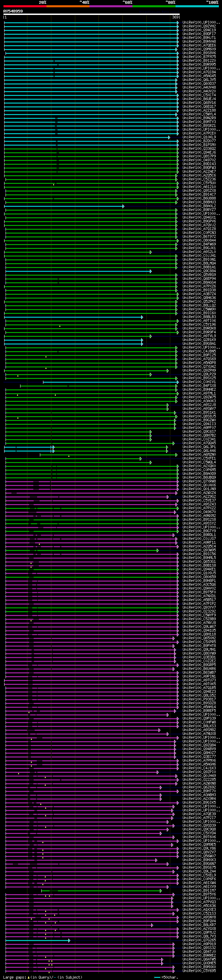Screen dimensions: 222x980
Task: Select hit label UniRef100_B9GTY9
Action: [x=199, y=532]
